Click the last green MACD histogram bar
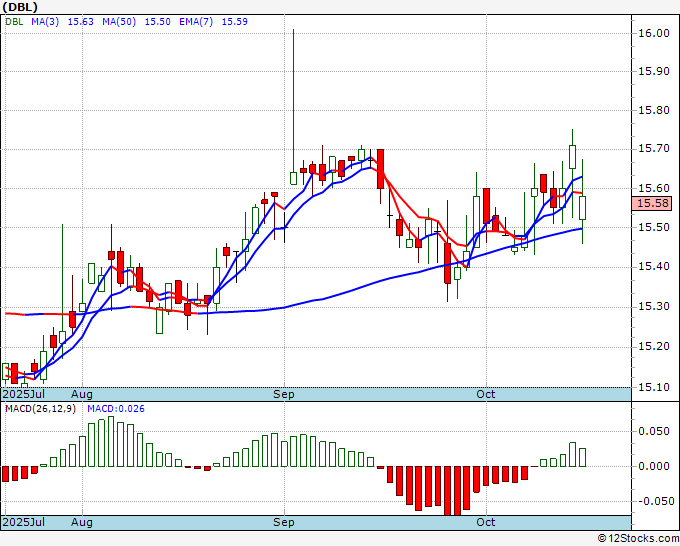Viewport: 680px width, 546px height. tap(582, 458)
